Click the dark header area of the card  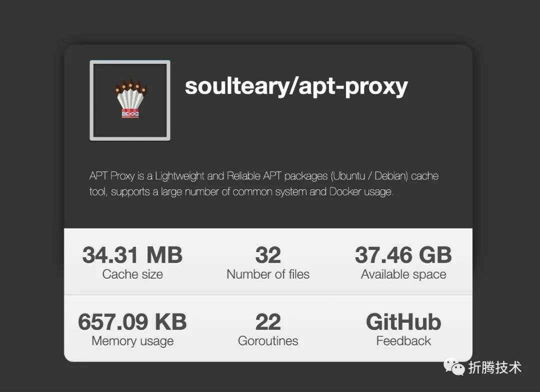coord(268,136)
